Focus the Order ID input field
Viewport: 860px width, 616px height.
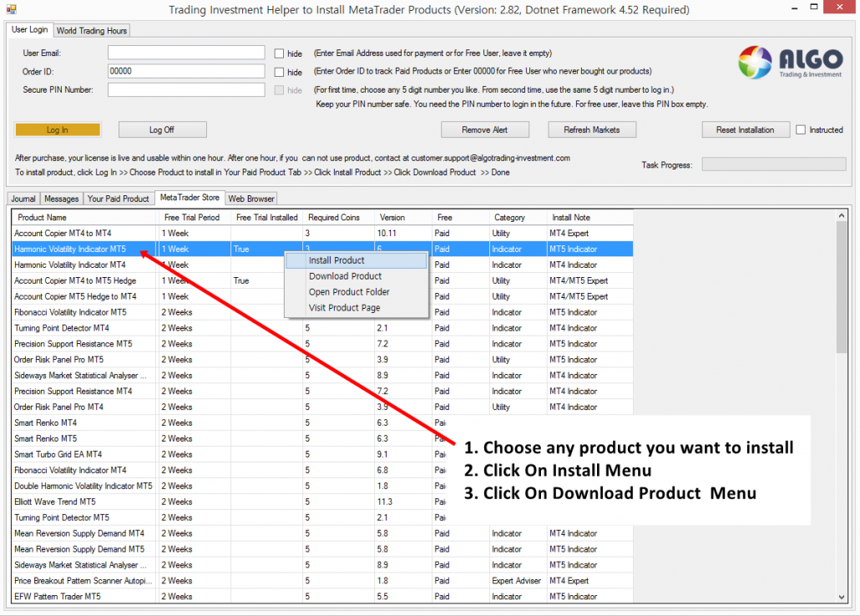186,71
